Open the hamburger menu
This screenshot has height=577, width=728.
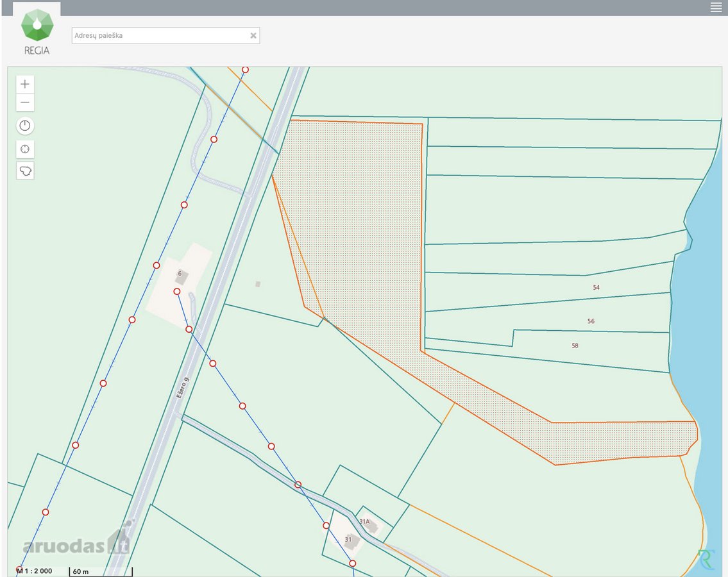716,7
